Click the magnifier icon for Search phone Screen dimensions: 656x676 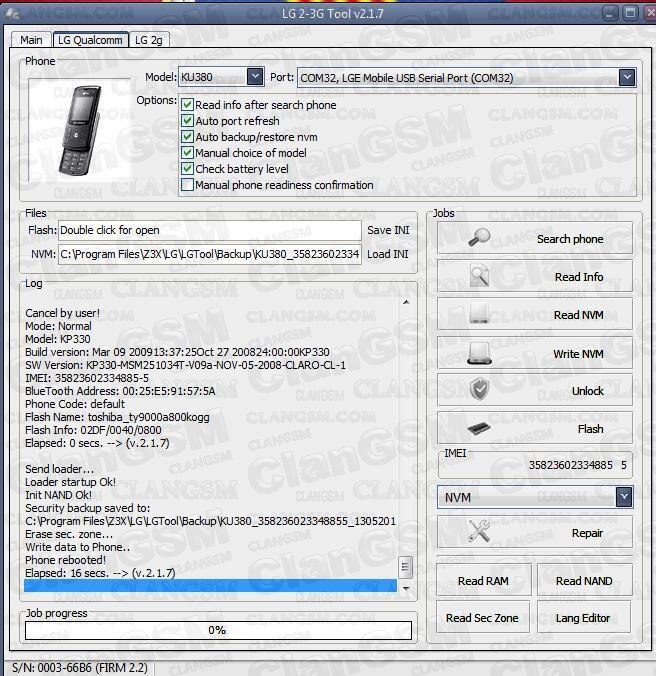[479, 237]
